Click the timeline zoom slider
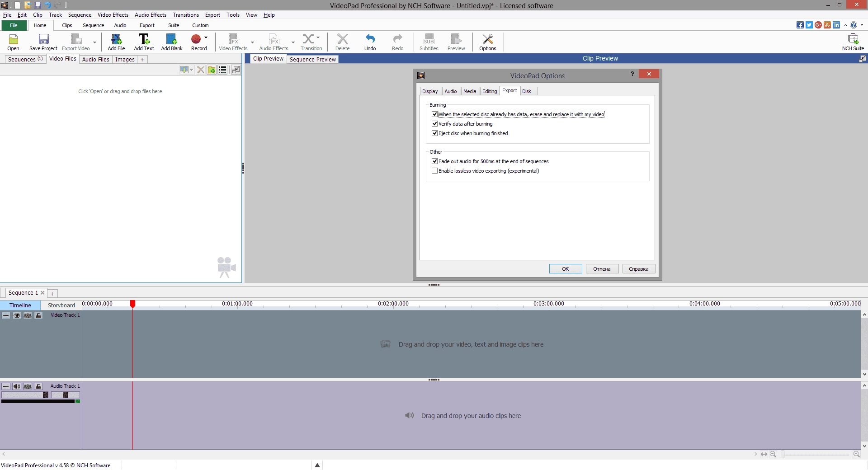The height and width of the screenshot is (470, 868). tap(815, 454)
